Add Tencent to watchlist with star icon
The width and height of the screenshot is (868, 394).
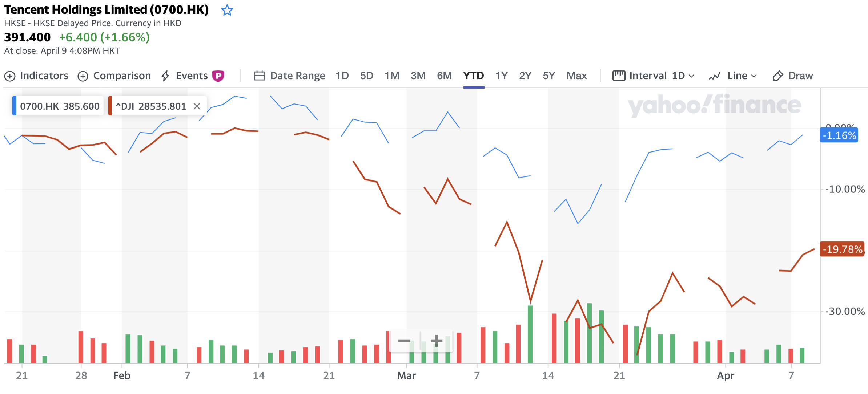(x=227, y=10)
